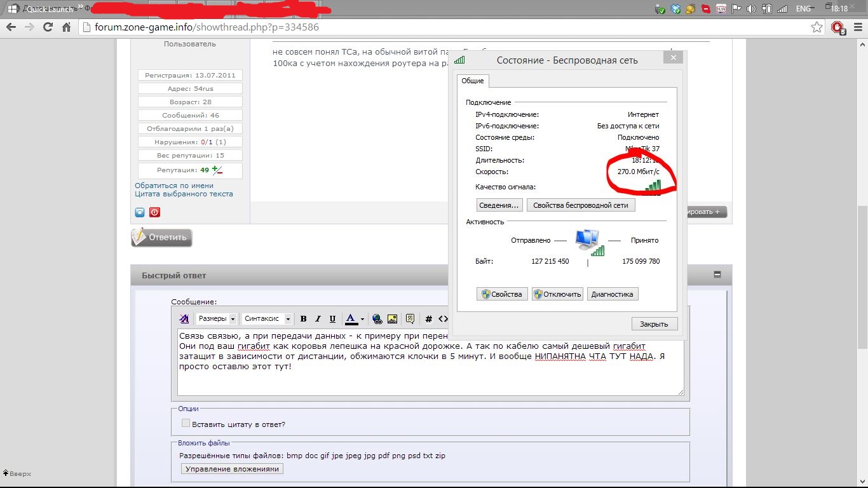Screen dimensions: 868x488
Task: Insert HTML tags with angle brackets icon
Action: pos(444,319)
